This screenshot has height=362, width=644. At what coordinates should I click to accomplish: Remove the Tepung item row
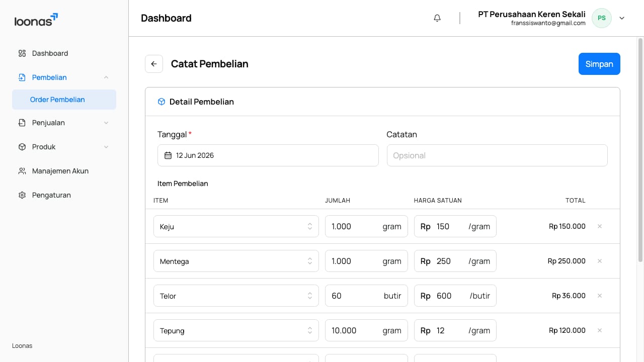pos(600,330)
